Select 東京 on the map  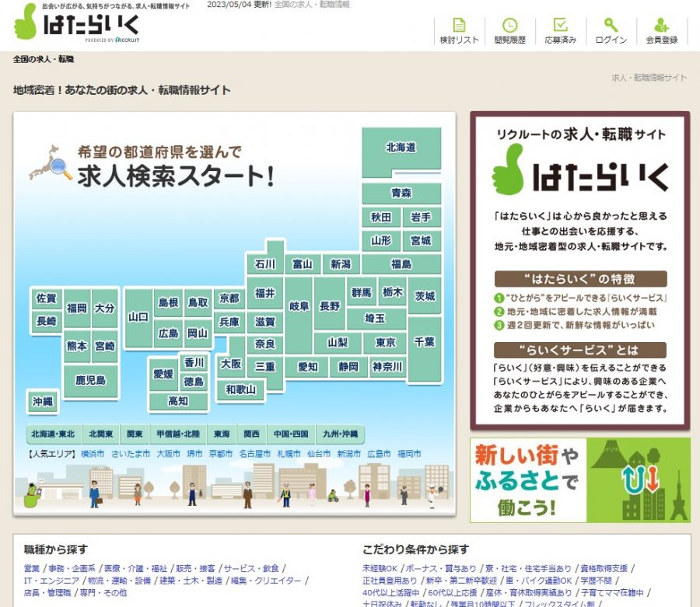[385, 342]
